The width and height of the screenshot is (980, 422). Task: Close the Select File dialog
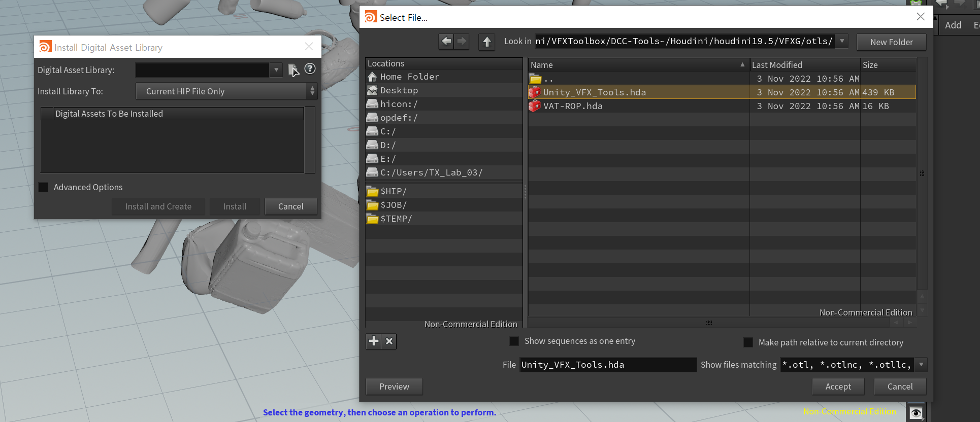click(x=921, y=17)
